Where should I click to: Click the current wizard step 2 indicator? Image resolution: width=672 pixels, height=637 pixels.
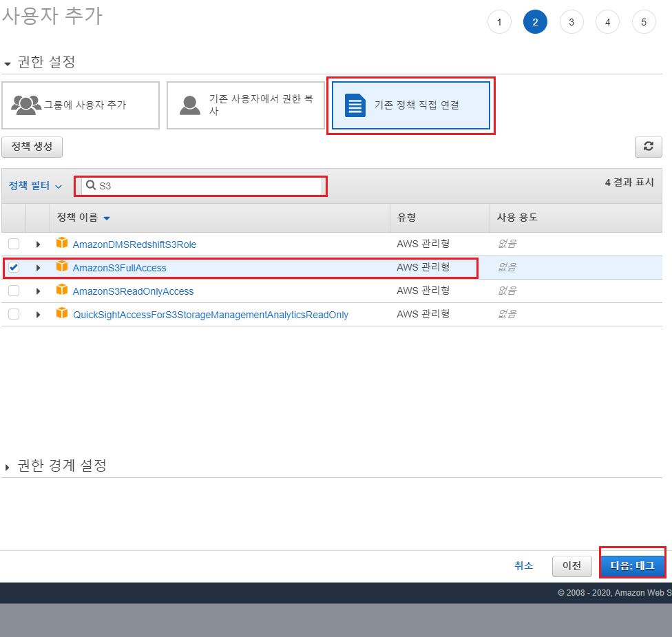pos(535,22)
